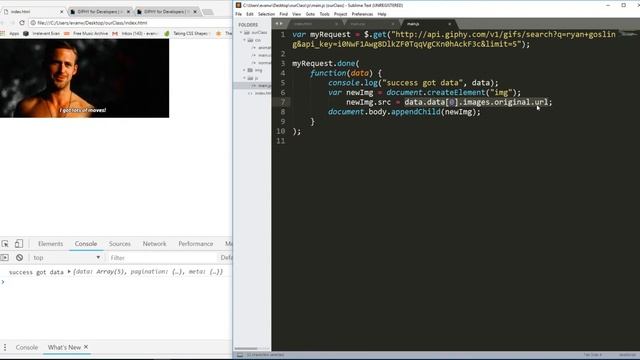Close the first GIPHY for Developers tab
640x360 pixels.
(x=128, y=12)
